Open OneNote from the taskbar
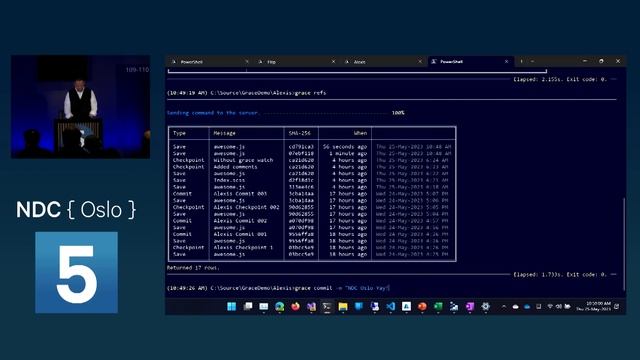 [470, 307]
